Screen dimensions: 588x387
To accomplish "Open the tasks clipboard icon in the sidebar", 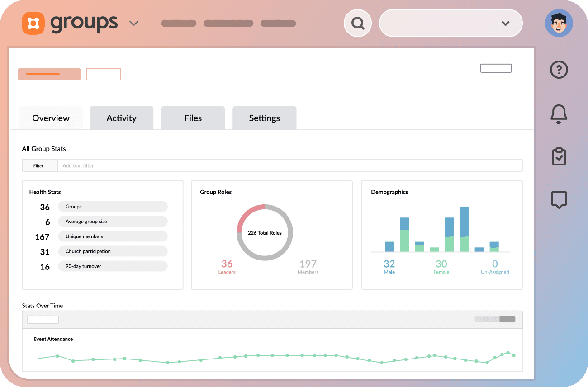I will 559,156.
